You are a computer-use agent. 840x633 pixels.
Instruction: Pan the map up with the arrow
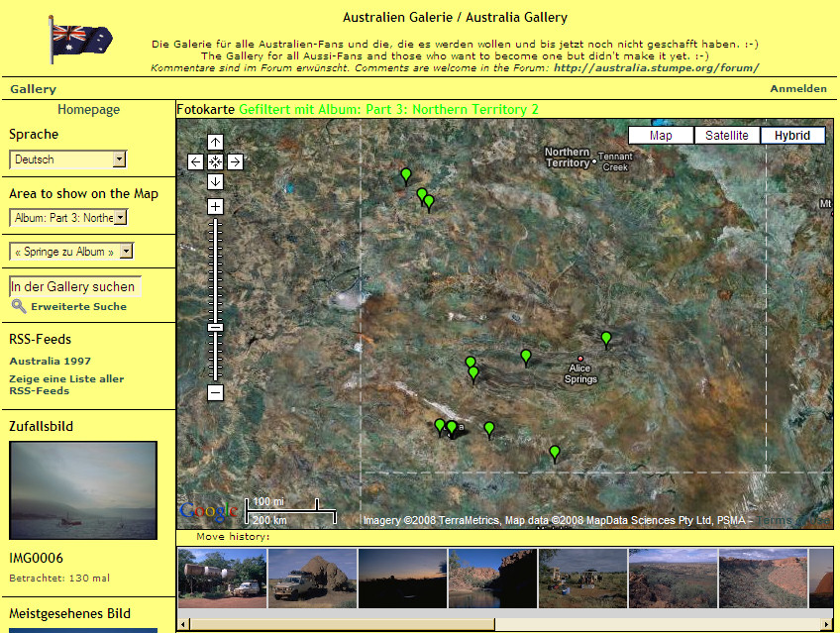click(x=215, y=142)
